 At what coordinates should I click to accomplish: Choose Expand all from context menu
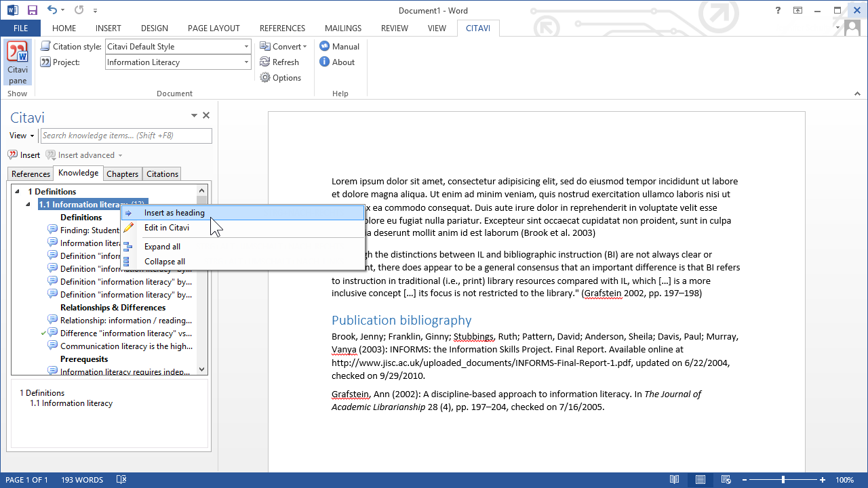[x=243, y=247]
